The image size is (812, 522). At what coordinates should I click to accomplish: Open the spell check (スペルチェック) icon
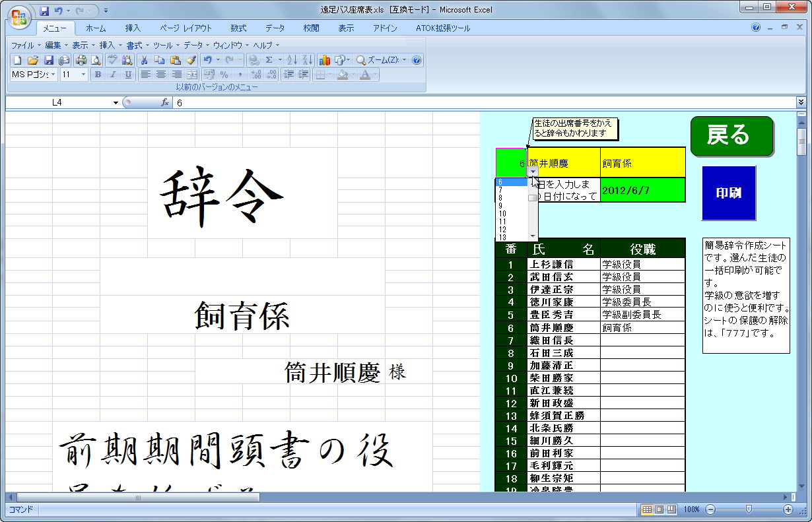coord(112,59)
